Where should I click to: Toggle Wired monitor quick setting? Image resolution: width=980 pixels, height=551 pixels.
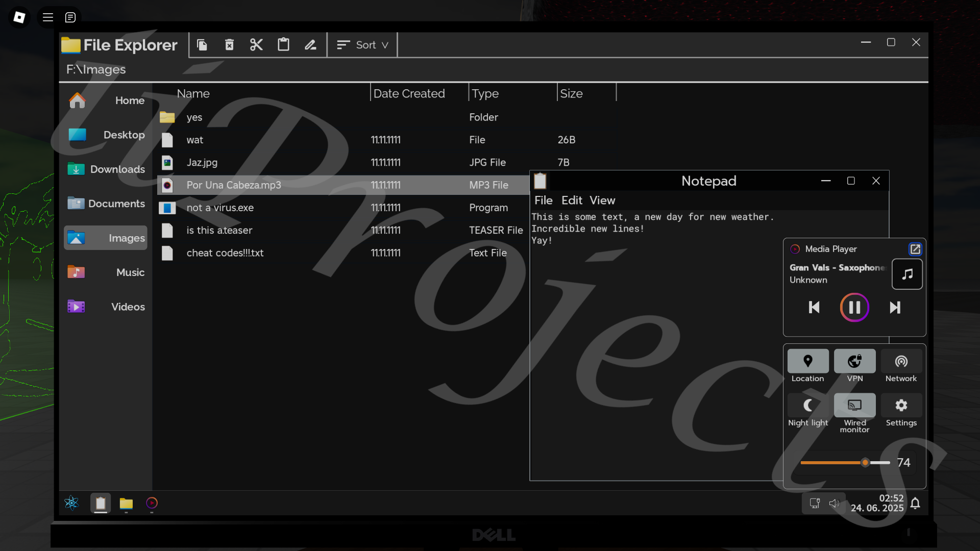(x=854, y=406)
